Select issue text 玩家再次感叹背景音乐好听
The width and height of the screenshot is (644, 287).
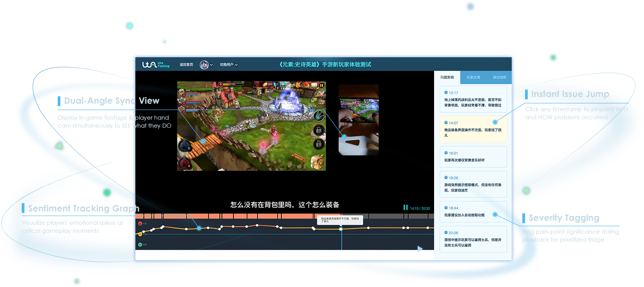(464, 160)
